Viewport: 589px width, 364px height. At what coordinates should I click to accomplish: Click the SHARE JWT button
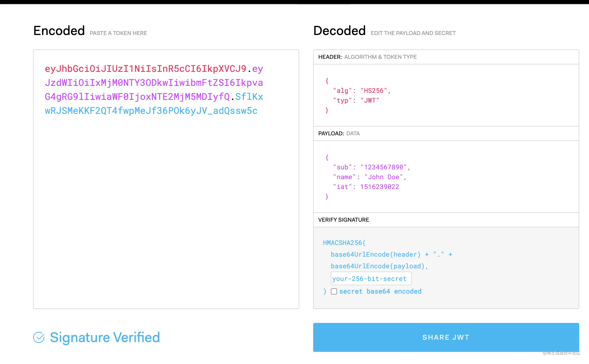click(446, 337)
